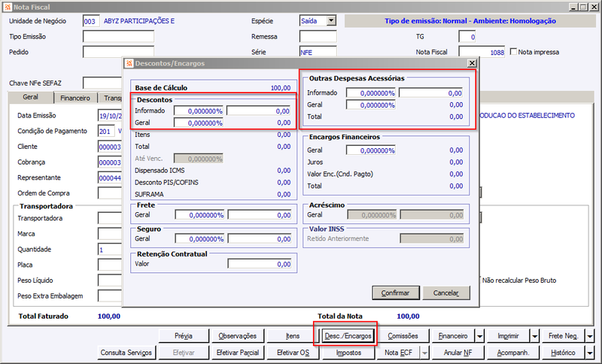Click the Total da Nota value 100,00

pyautogui.click(x=408, y=317)
